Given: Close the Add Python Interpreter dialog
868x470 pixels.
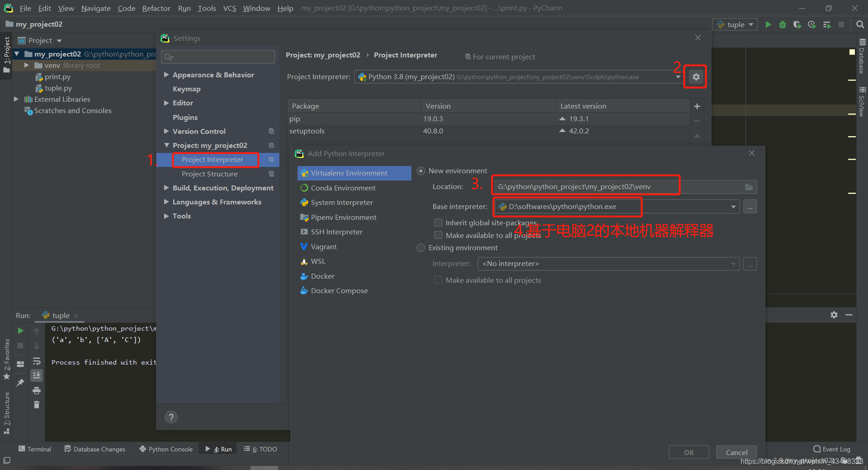Looking at the screenshot, I should (752, 153).
